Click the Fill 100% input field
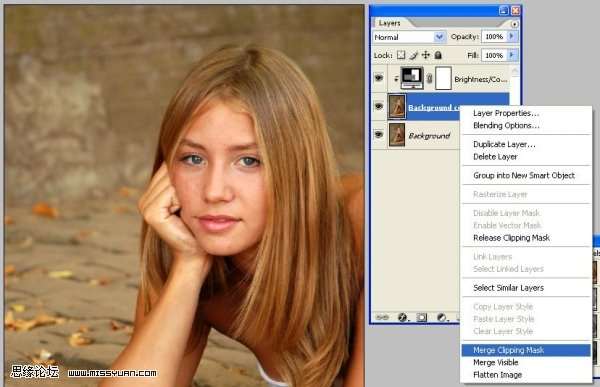Viewport: 600px width, 387px height. point(494,55)
